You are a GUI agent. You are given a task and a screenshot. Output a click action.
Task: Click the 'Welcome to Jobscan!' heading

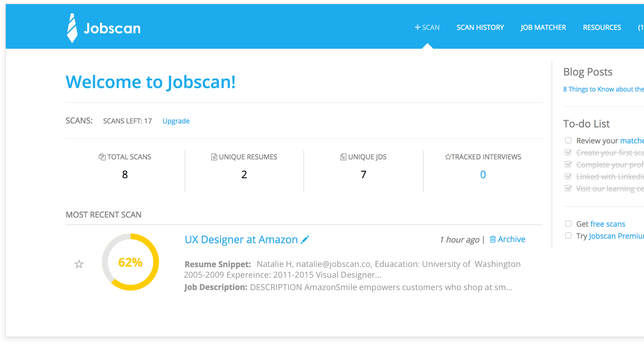[151, 82]
